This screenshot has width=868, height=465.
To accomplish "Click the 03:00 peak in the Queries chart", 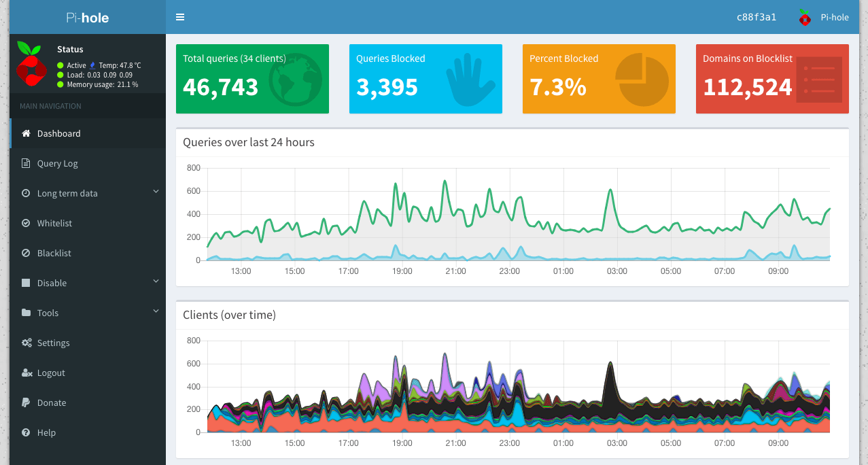I will tap(610, 190).
